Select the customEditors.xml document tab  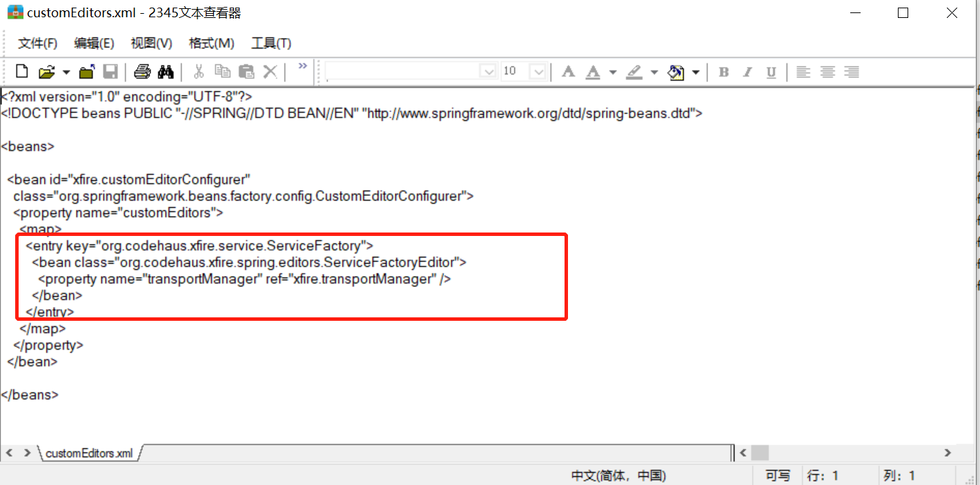[x=89, y=453]
